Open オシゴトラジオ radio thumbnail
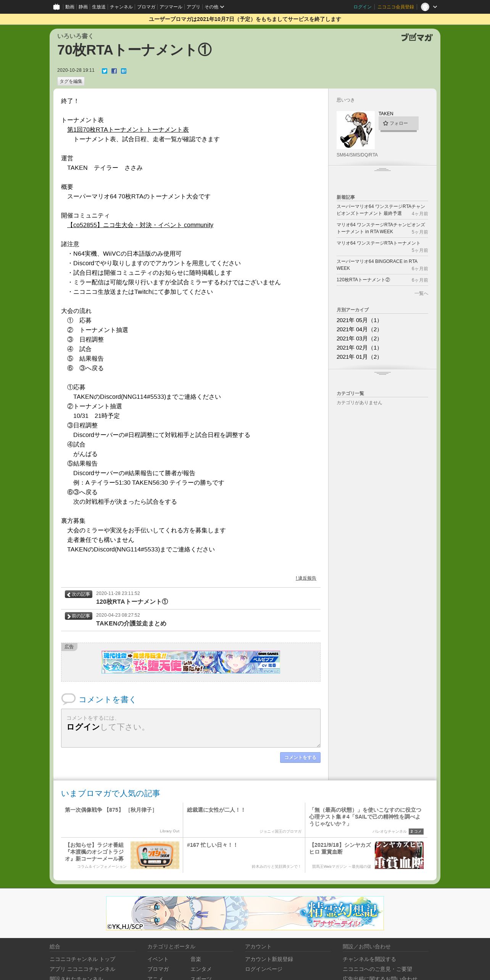This screenshot has width=490, height=980. click(155, 855)
